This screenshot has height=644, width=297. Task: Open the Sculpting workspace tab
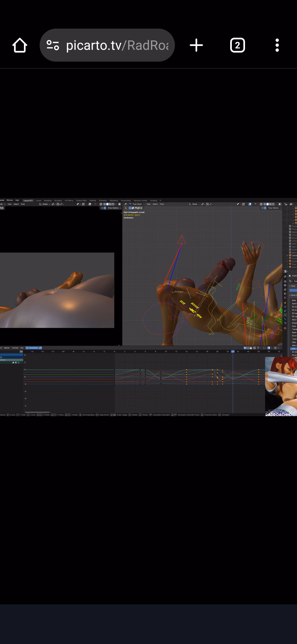click(58, 201)
